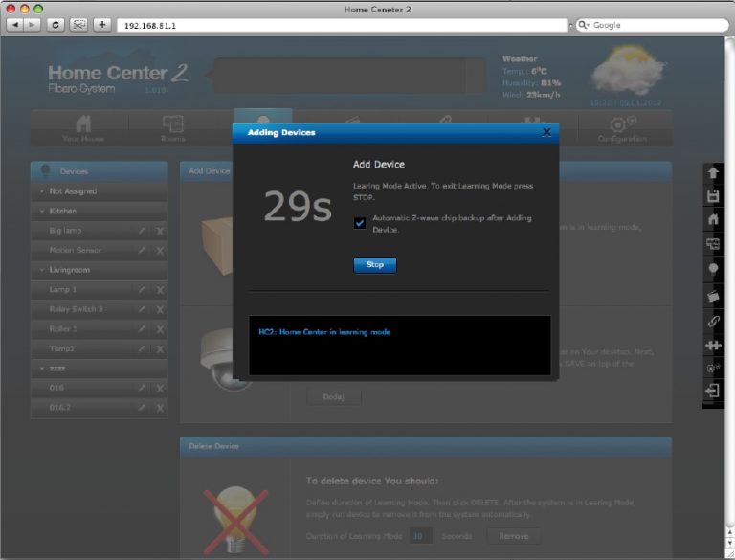The image size is (735, 560).
Task: Close the Adding Devices dialog
Action: 546,132
